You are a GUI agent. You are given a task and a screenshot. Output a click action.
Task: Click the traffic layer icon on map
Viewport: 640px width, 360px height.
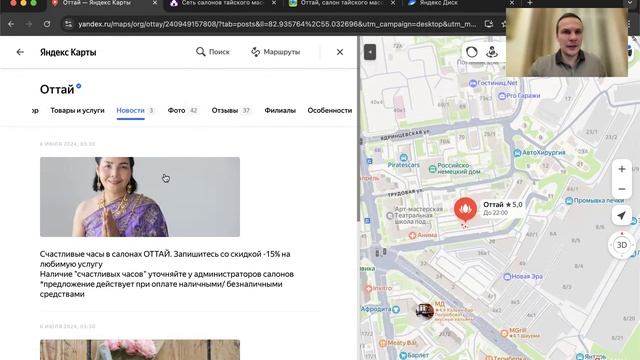pos(471,52)
